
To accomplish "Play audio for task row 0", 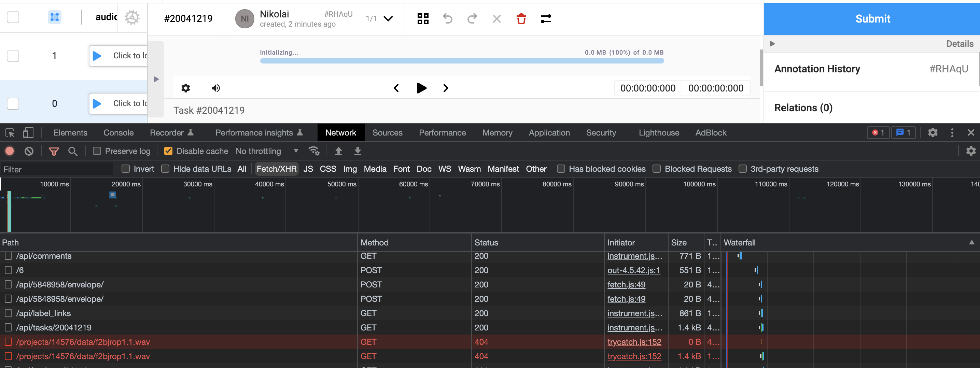I will pyautogui.click(x=97, y=103).
